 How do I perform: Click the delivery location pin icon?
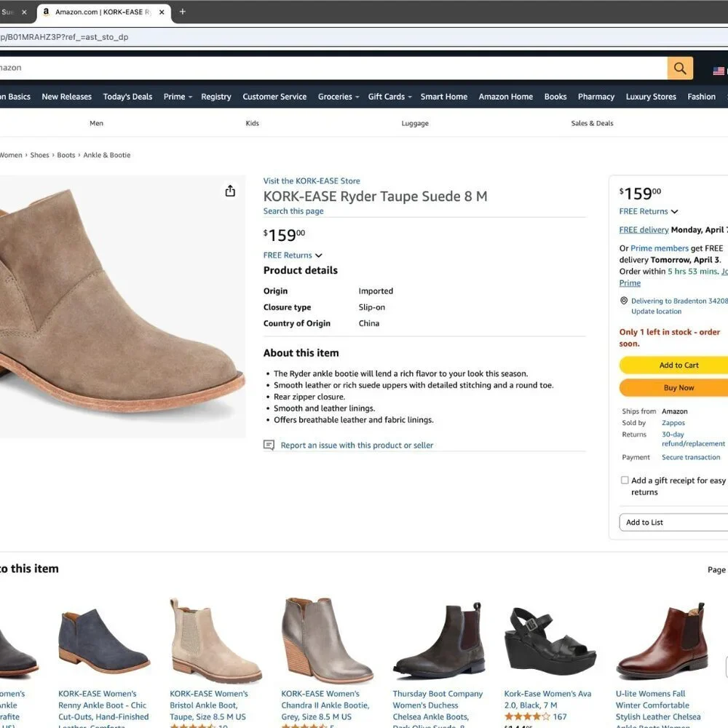[624, 301]
